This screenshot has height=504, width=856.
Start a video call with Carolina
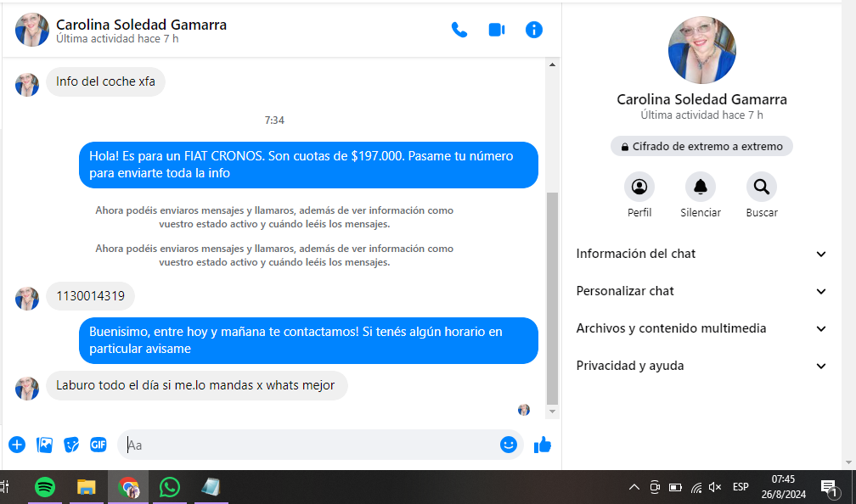pyautogui.click(x=497, y=30)
